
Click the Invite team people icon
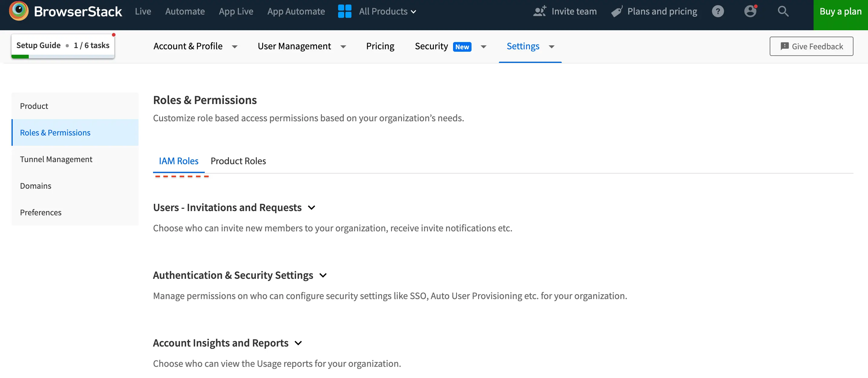(540, 11)
